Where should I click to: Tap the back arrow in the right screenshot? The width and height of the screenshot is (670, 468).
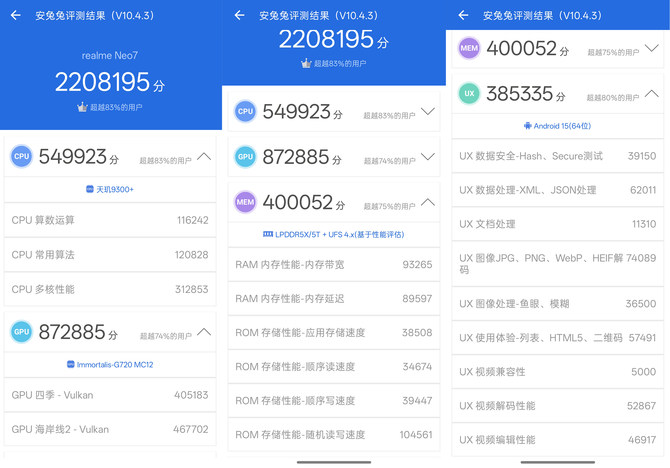[x=463, y=15]
